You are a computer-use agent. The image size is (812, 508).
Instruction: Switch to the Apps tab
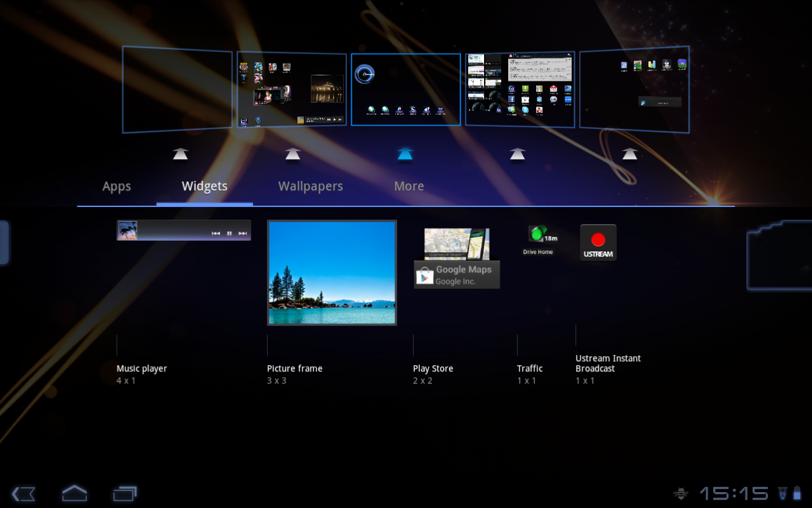pos(116,186)
